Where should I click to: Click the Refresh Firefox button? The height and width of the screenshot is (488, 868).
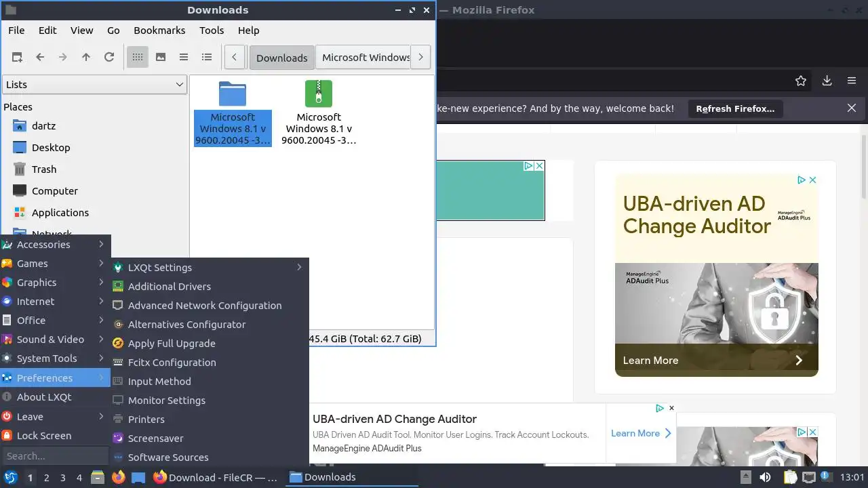click(x=735, y=108)
